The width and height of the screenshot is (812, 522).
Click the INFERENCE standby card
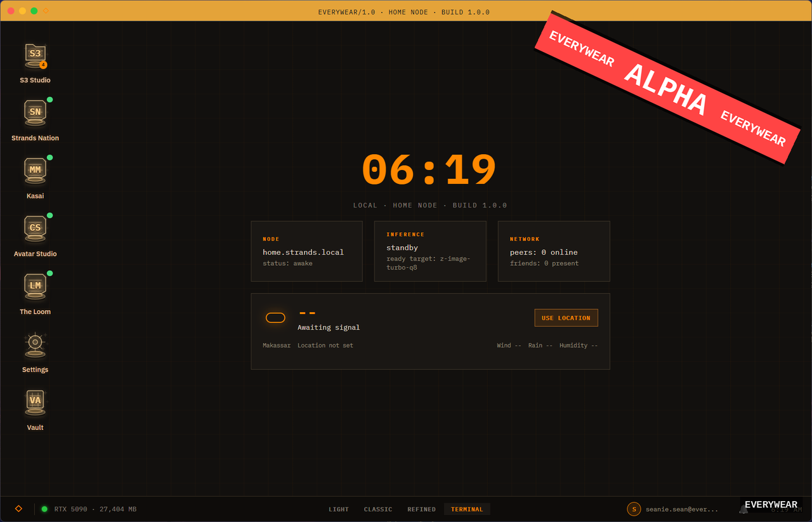[x=430, y=251]
